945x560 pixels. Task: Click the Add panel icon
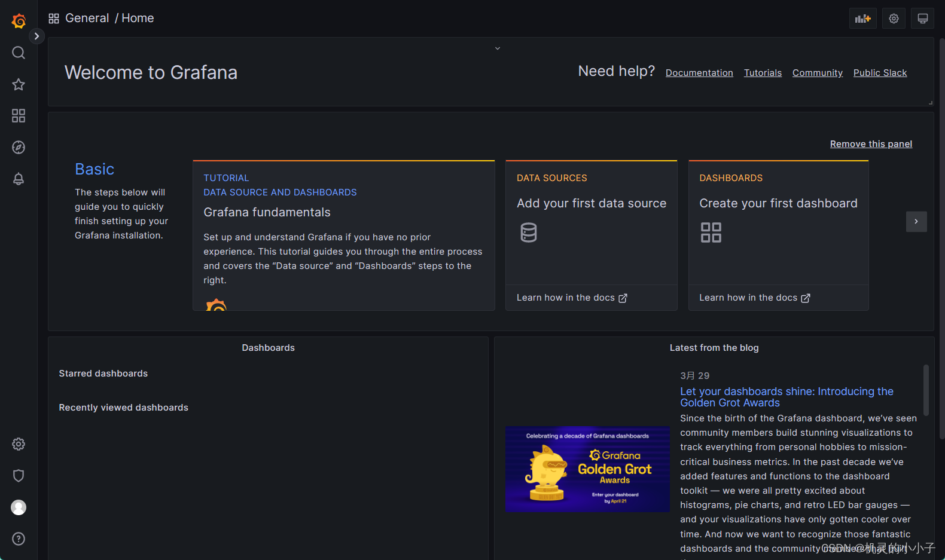pos(862,19)
